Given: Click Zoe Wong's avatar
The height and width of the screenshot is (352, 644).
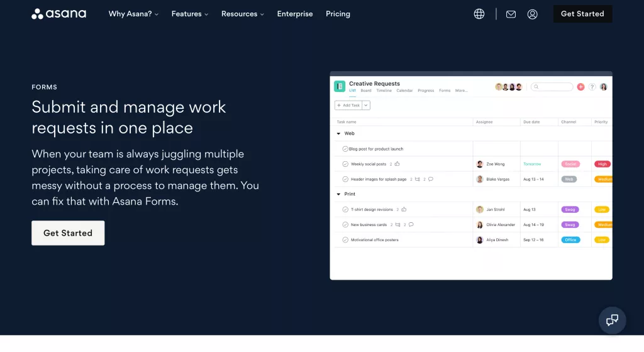Looking at the screenshot, I should [x=479, y=164].
